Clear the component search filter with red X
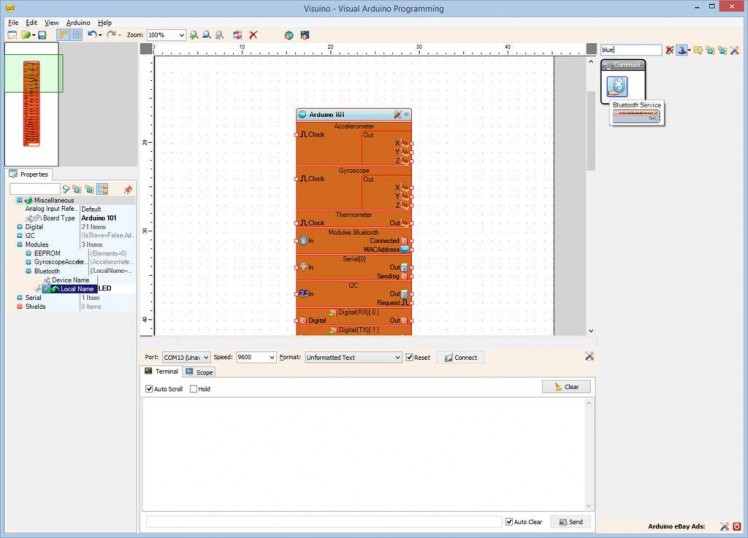Screen dimensions: 748x538 [669, 49]
